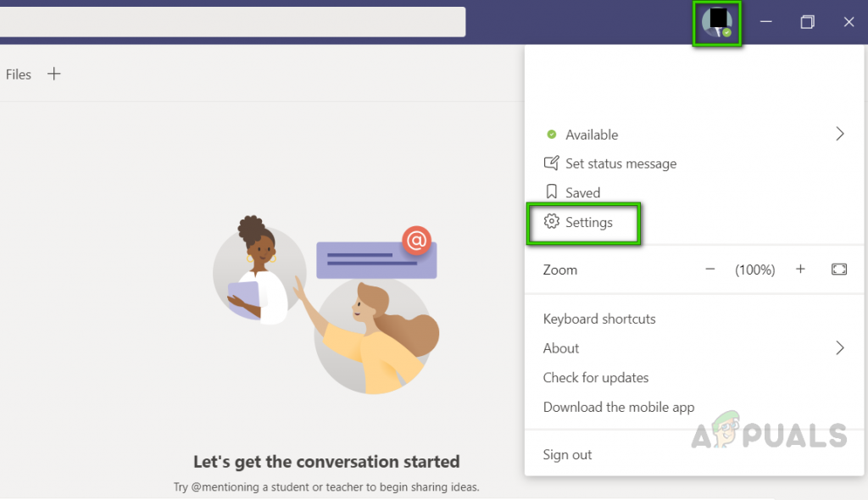Viewport: 868px width, 500px height.
Task: Click the add-a-tab plus icon beside Files
Action: pyautogui.click(x=54, y=74)
